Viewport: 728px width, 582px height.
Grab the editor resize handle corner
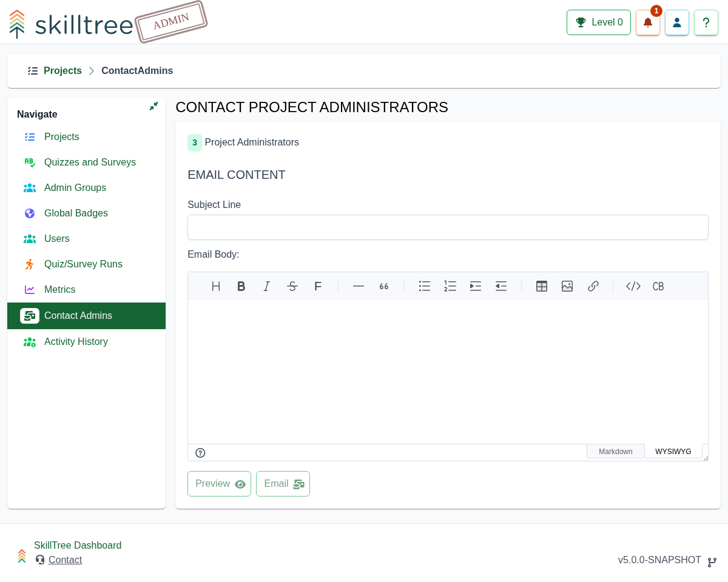[706, 458]
